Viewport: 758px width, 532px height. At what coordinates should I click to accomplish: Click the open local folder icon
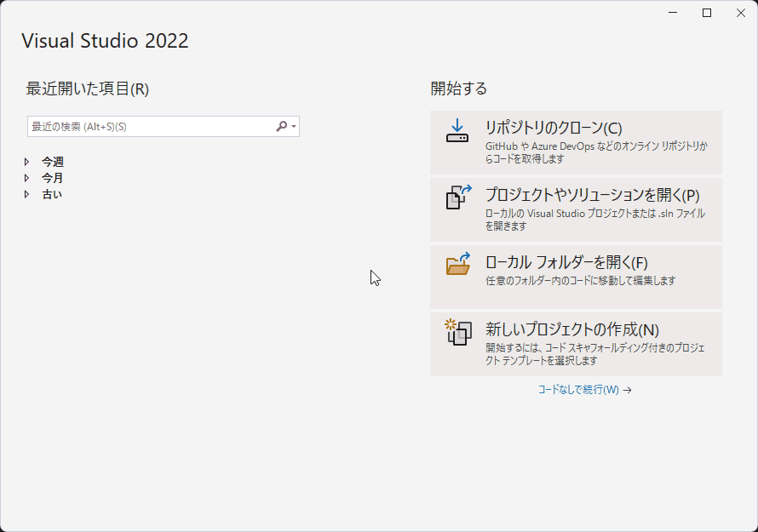click(x=458, y=263)
